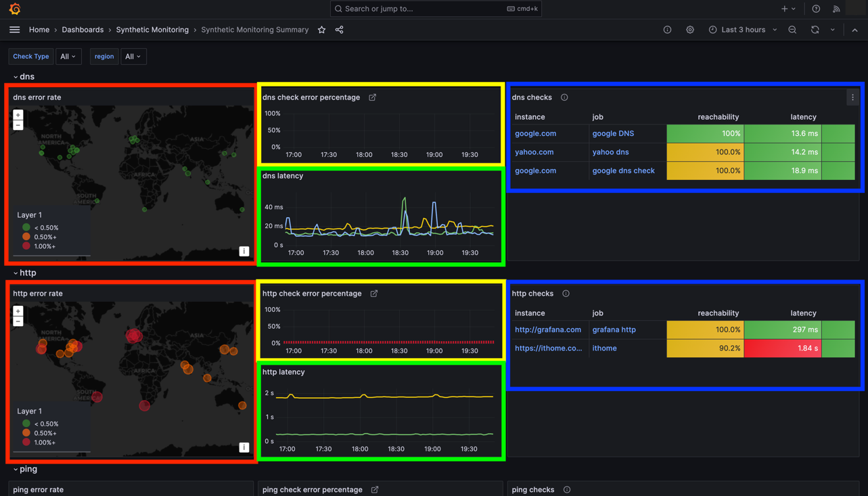Collapse the top toolbar with chevron up
868x496 pixels.
tap(854, 30)
